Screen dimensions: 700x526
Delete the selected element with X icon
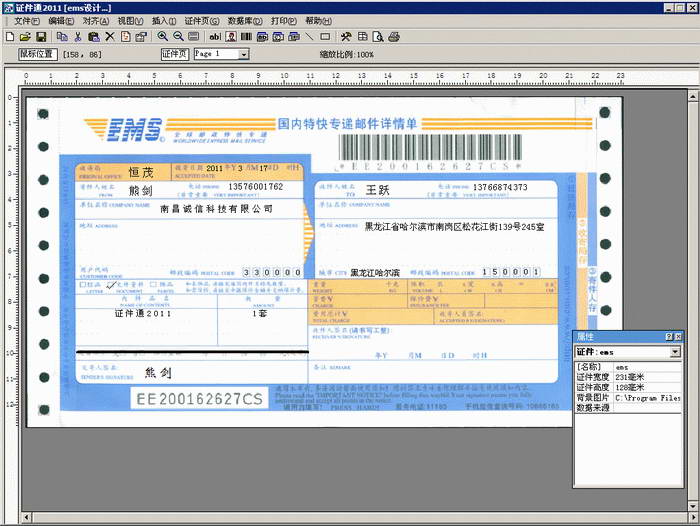coord(110,37)
